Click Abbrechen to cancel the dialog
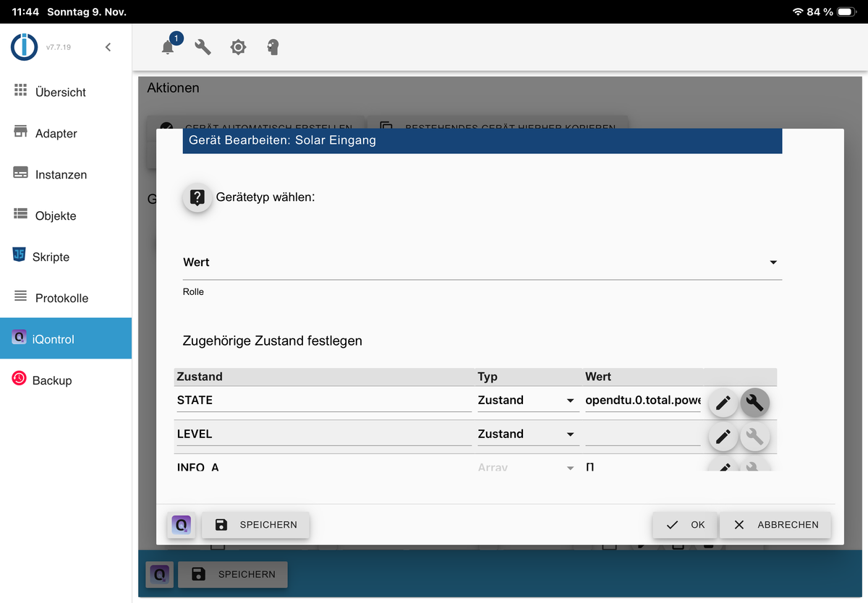This screenshot has width=868, height=603. (775, 525)
